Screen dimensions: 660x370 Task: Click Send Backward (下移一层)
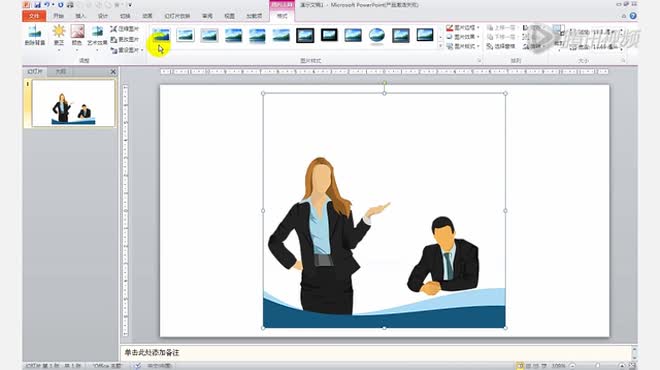click(501, 37)
